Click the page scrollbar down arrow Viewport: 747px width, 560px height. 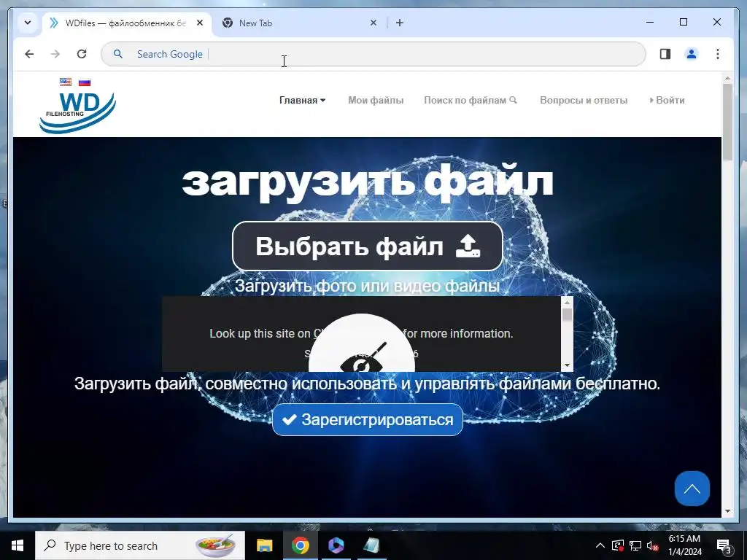[727, 511]
